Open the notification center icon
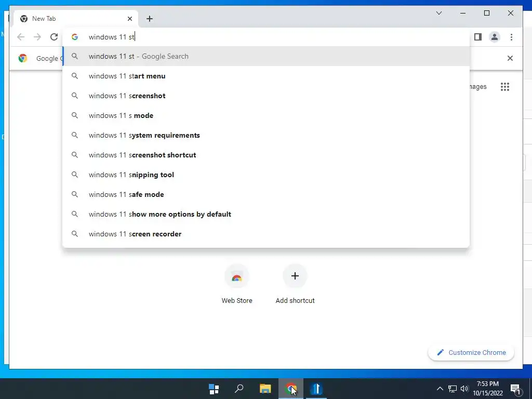The width and height of the screenshot is (532, 399). point(515,389)
